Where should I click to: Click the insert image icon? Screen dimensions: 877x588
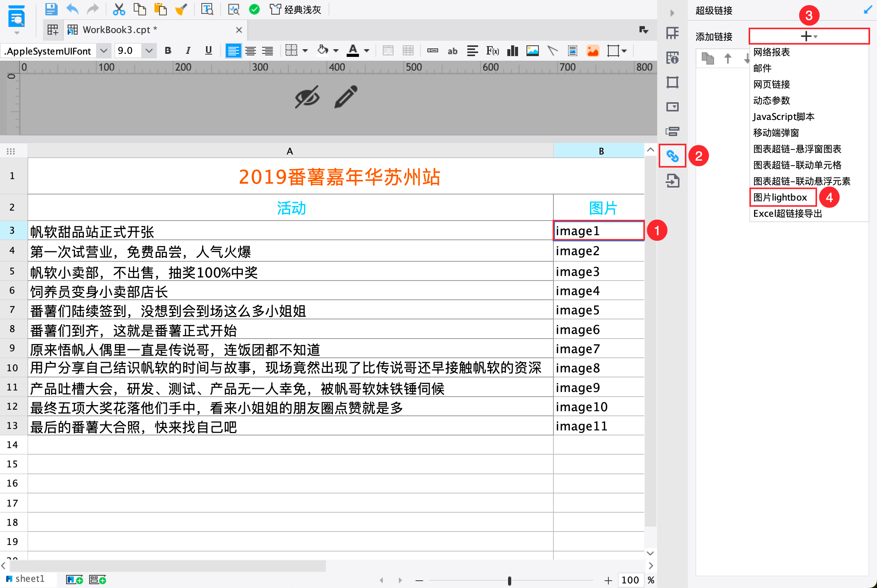click(x=532, y=51)
